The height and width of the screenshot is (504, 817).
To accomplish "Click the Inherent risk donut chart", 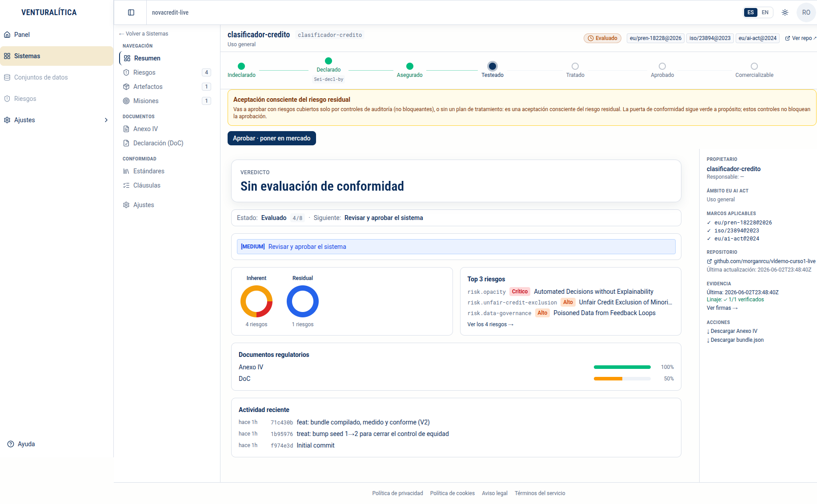I will tap(256, 301).
